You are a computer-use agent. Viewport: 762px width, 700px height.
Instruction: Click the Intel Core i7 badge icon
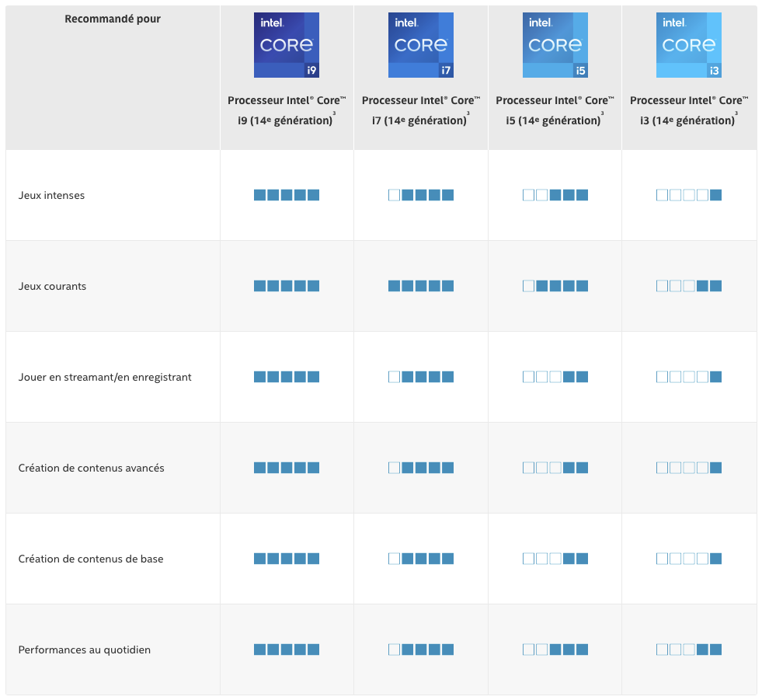pyautogui.click(x=421, y=45)
